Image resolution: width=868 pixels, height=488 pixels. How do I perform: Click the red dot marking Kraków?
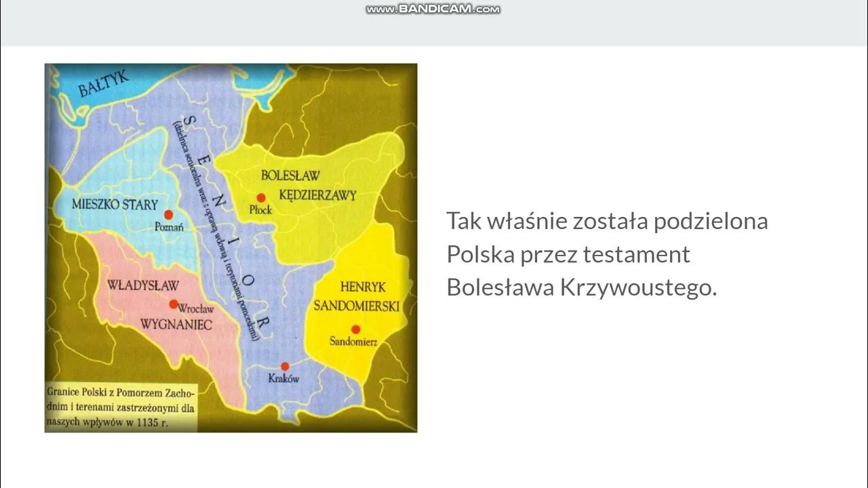[x=285, y=366]
